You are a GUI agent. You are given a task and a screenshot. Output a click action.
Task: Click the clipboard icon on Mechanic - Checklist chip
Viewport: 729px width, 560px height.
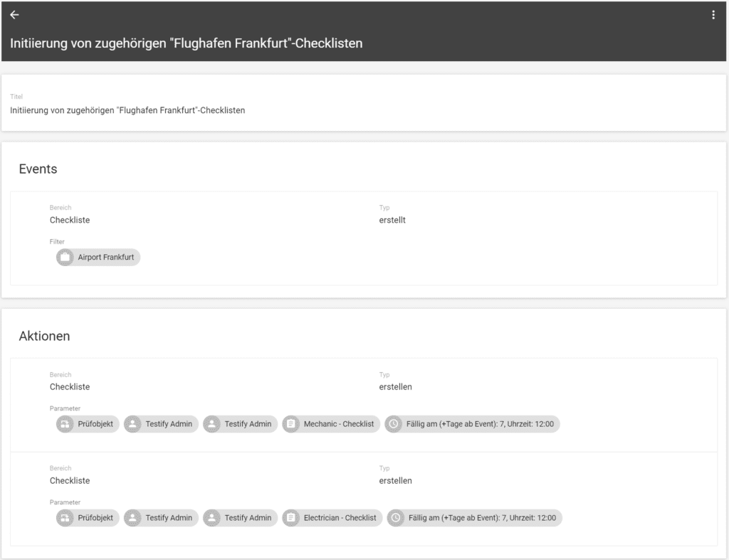tap(291, 424)
